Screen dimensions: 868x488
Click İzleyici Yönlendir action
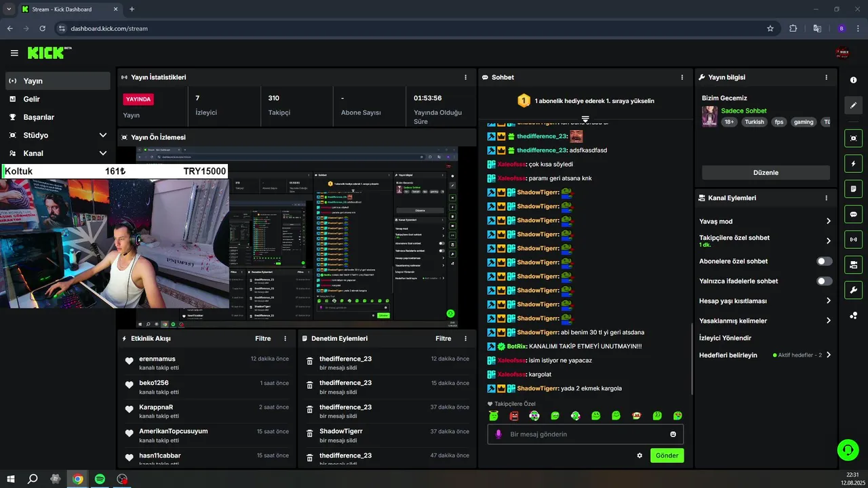(x=725, y=338)
